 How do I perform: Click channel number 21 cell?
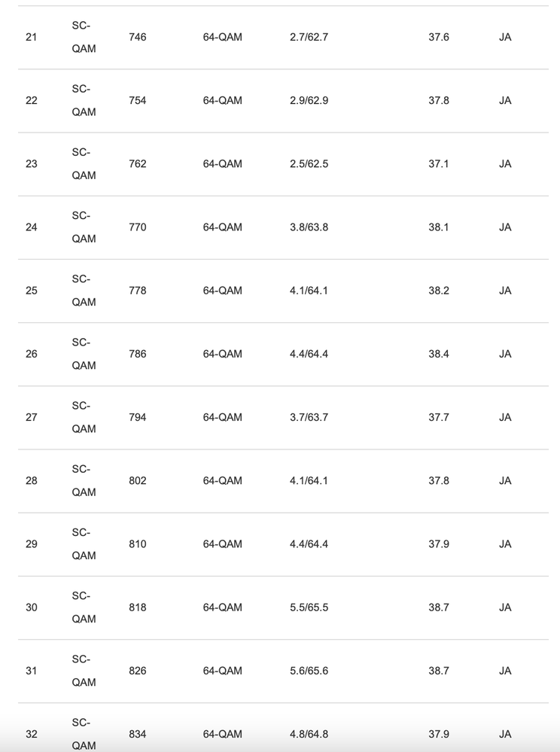point(31,37)
